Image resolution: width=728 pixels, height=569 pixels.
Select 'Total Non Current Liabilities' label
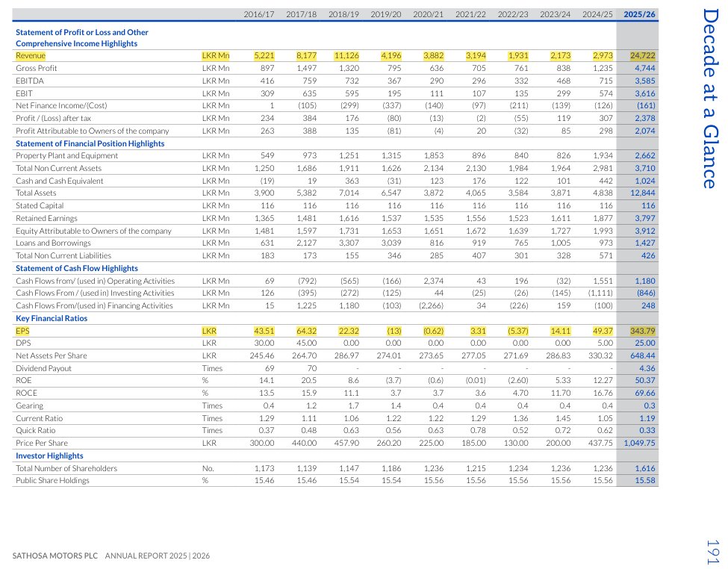(x=63, y=255)
